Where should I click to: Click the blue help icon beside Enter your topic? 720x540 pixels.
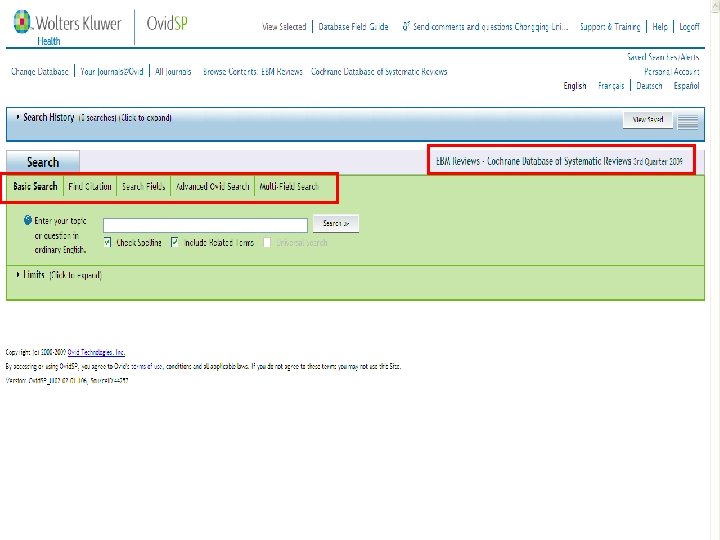28,220
